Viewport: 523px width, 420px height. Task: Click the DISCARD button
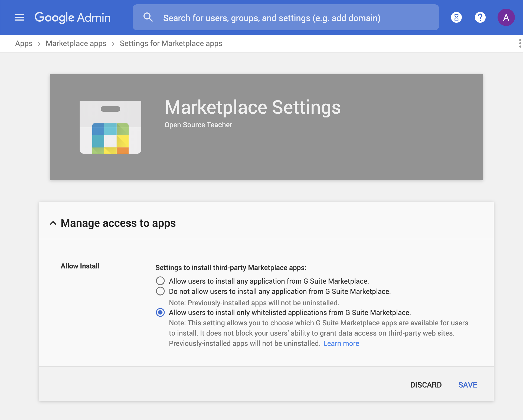click(426, 385)
